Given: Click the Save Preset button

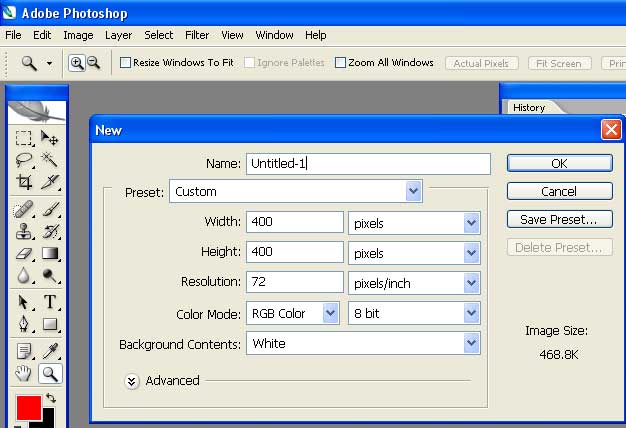Looking at the screenshot, I should point(559,219).
